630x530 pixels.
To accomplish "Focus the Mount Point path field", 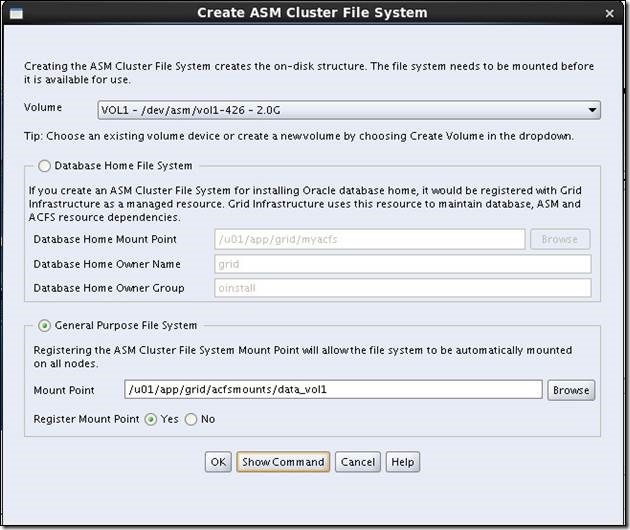I will tap(332, 389).
